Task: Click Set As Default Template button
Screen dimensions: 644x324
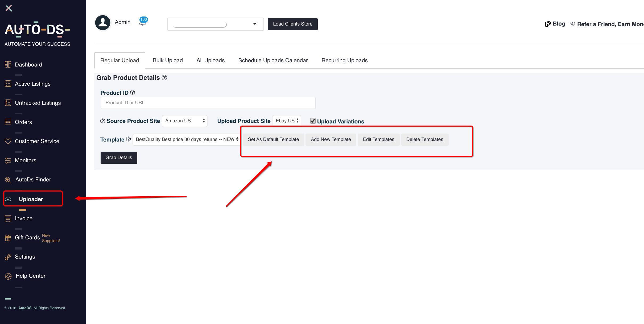Action: point(273,139)
